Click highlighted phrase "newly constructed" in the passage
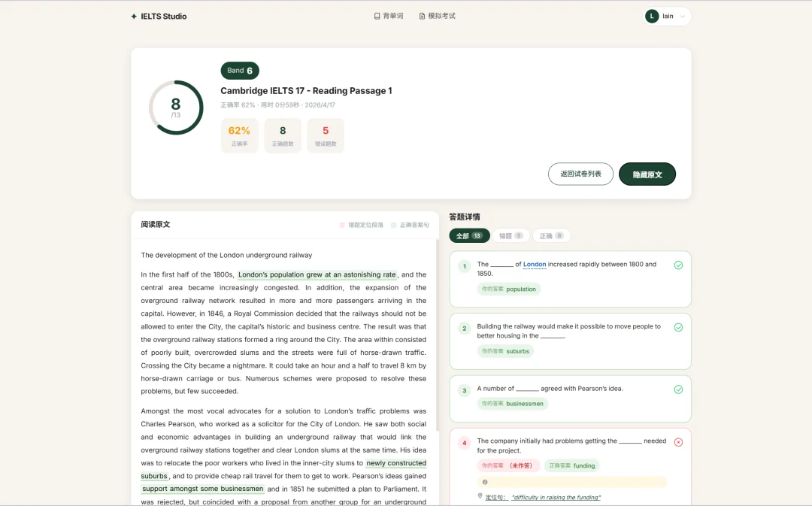This screenshot has height=506, width=812. click(396, 463)
